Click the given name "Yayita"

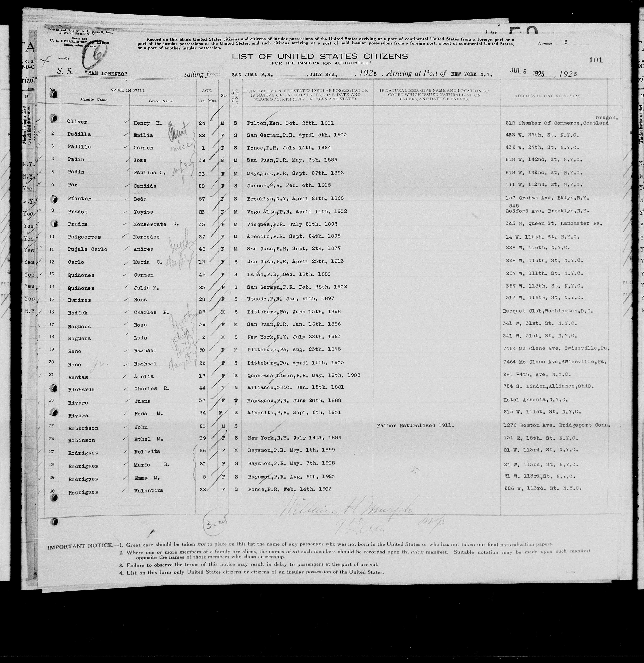pyautogui.click(x=144, y=212)
